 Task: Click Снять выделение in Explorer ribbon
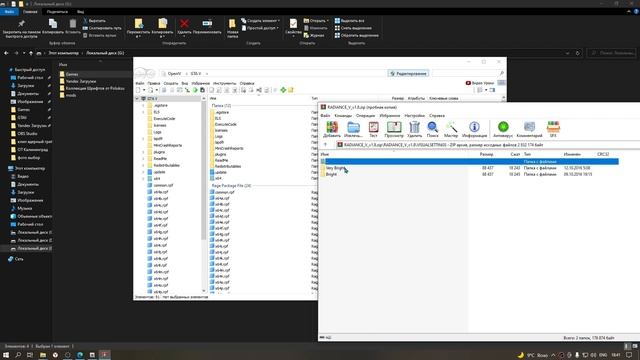coord(353,28)
